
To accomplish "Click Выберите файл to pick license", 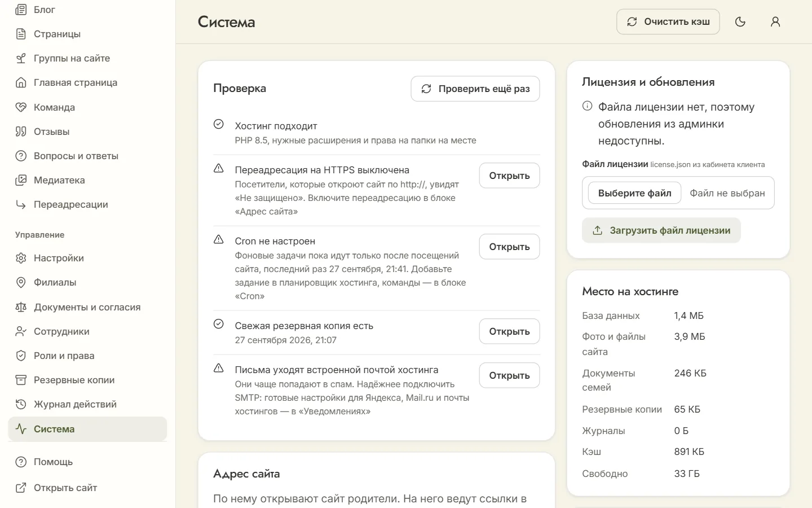I will click(x=634, y=193).
